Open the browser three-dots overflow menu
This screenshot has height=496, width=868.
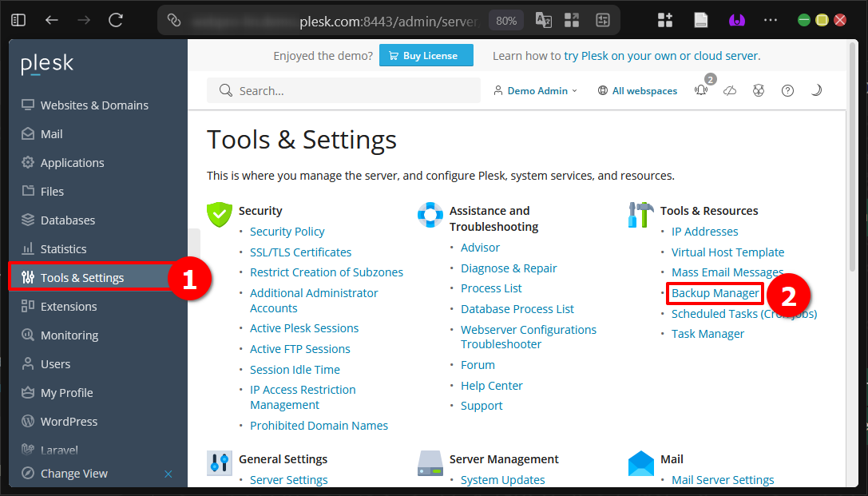pos(769,18)
